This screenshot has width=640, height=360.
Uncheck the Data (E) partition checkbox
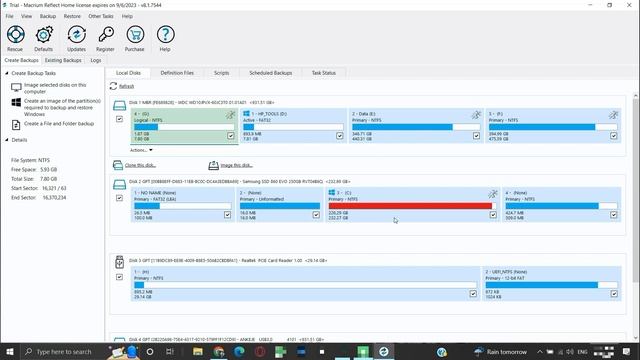click(476, 136)
